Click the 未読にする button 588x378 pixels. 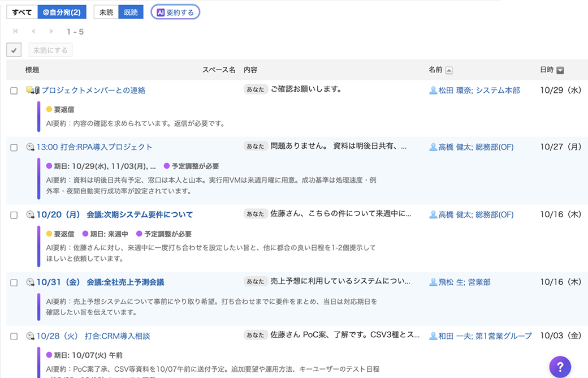click(x=50, y=50)
